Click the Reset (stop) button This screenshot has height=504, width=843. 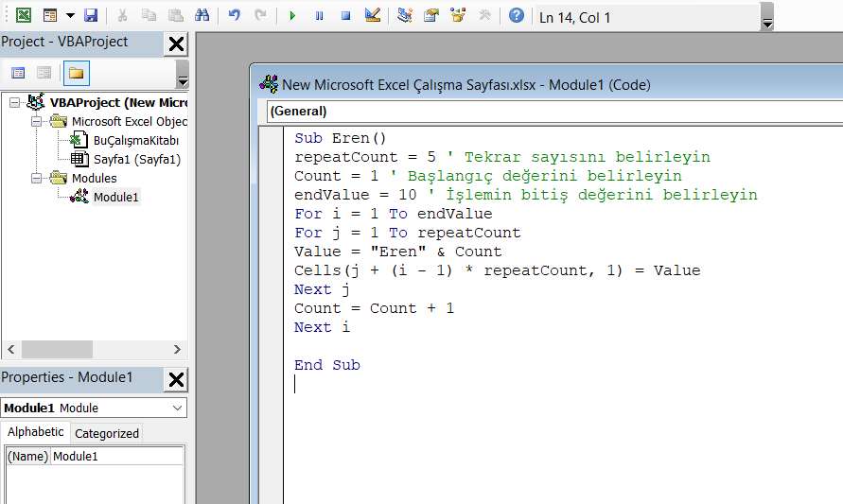[345, 16]
